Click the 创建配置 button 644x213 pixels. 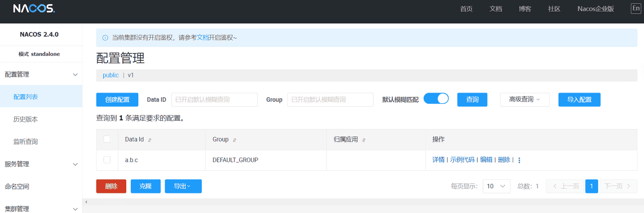pos(117,100)
